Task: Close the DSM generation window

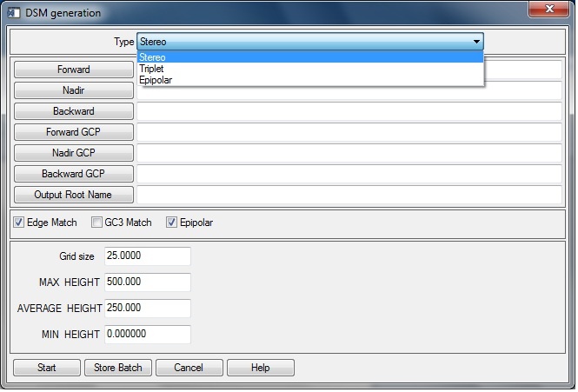Action: 550,11
